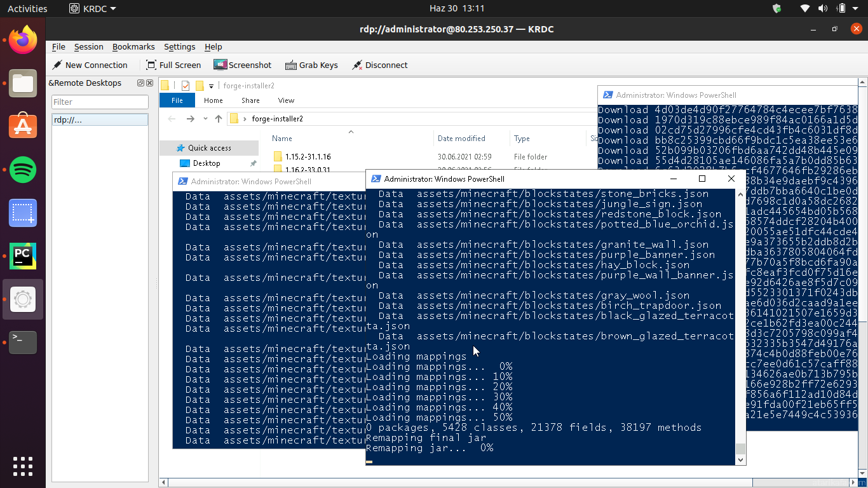Open Firefox from the Ubuntu dock
868x488 pixels.
point(23,39)
